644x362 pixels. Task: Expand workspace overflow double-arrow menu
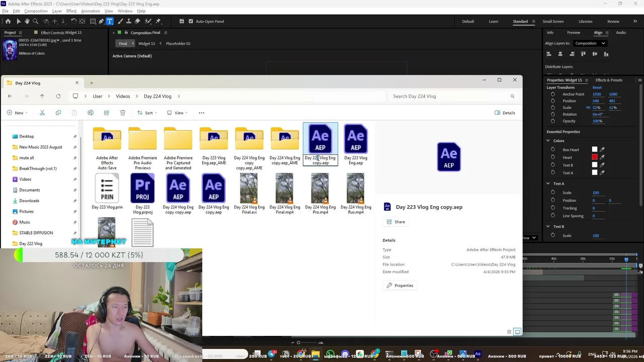(635, 21)
